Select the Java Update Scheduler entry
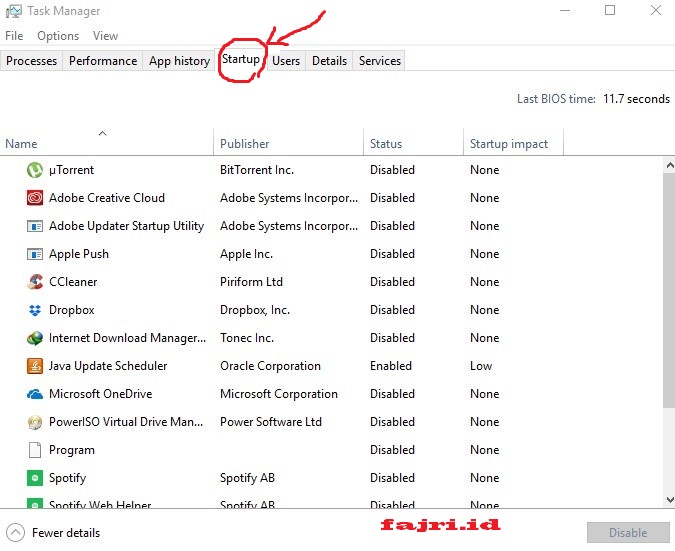The image size is (675, 551). coord(108,366)
